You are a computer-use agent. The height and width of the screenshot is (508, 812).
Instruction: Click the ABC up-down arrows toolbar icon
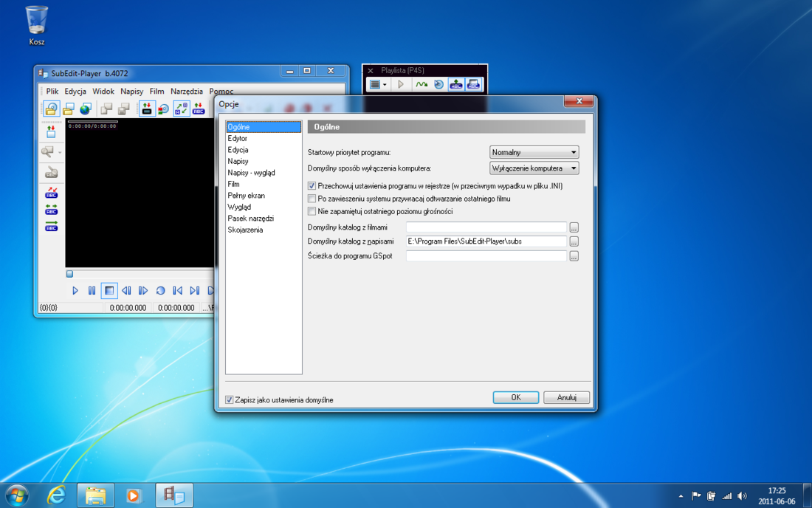pyautogui.click(x=199, y=109)
